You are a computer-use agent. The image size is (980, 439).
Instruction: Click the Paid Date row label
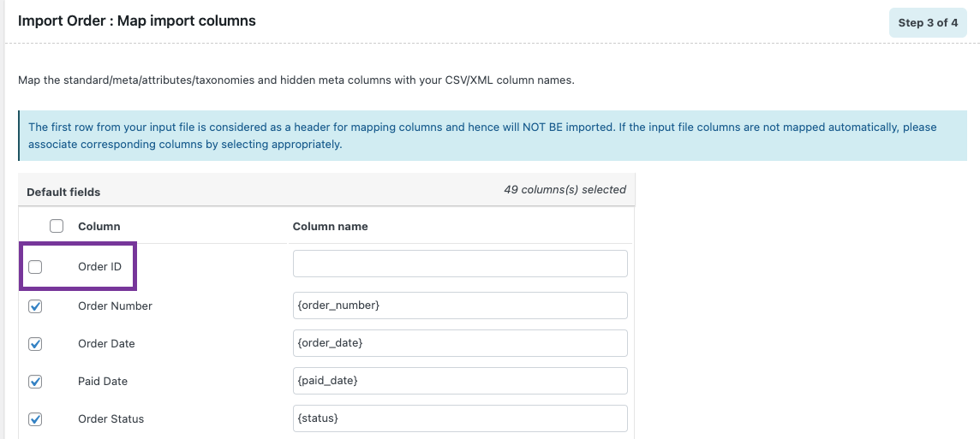[103, 381]
